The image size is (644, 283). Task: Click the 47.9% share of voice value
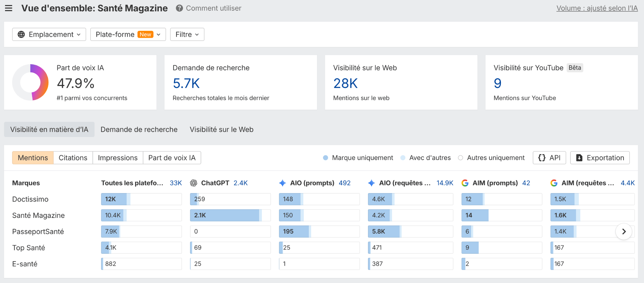(x=76, y=83)
